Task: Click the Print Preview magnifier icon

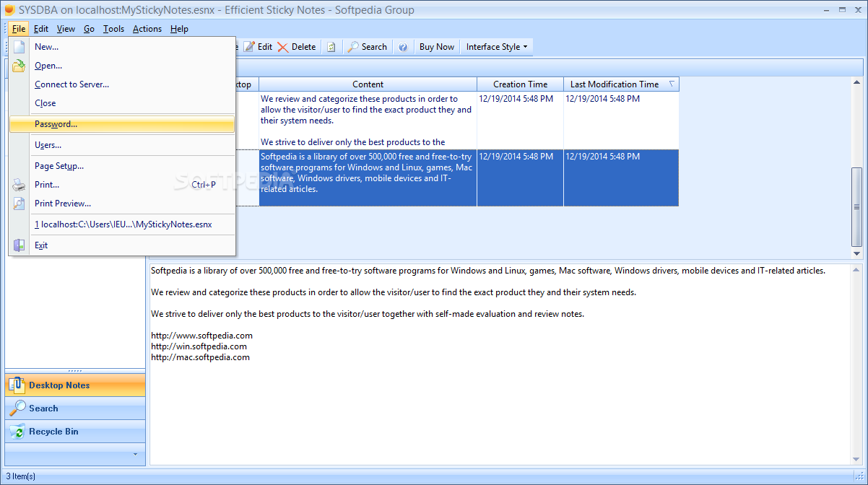Action: (x=19, y=204)
